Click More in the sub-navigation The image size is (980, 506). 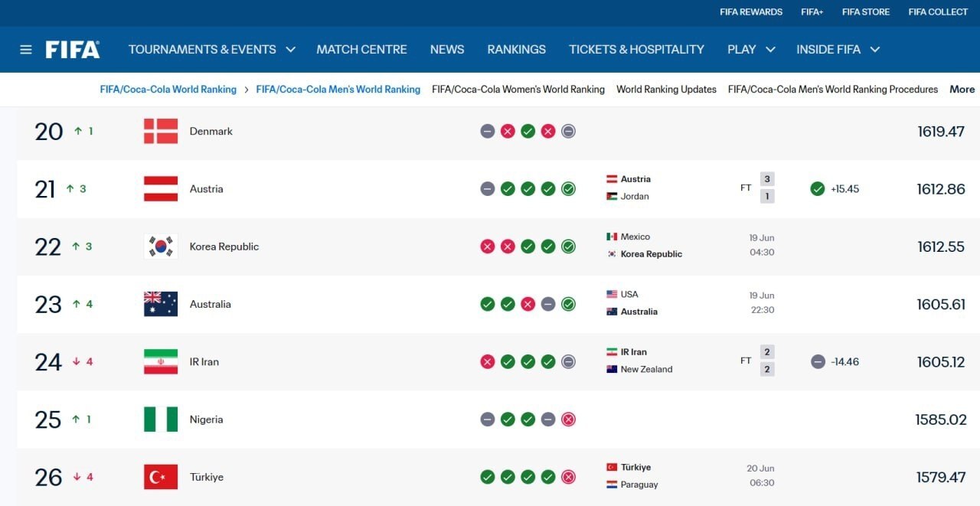(x=962, y=90)
